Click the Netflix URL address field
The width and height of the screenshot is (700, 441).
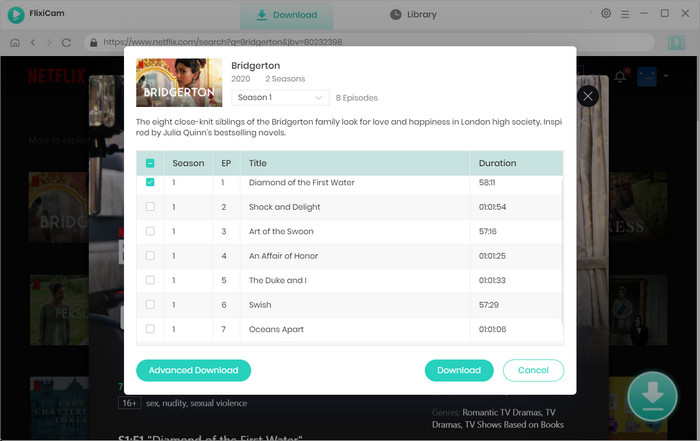pyautogui.click(x=370, y=42)
